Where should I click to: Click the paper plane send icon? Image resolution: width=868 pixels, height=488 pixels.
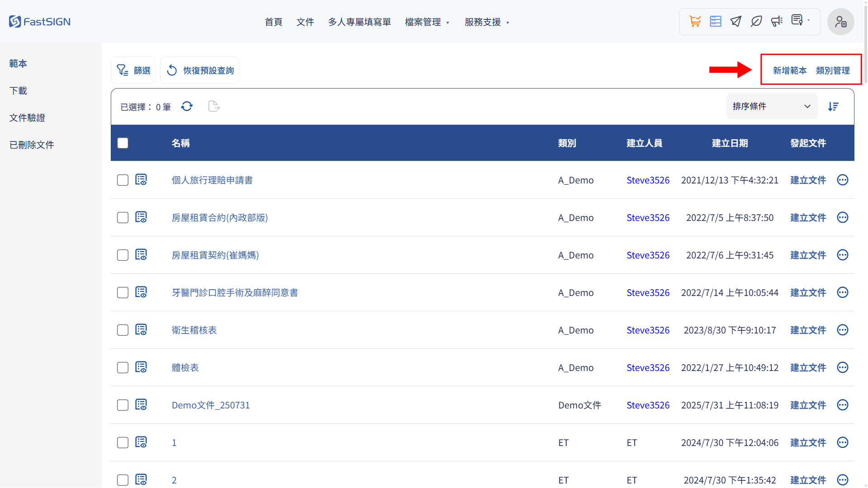point(736,21)
